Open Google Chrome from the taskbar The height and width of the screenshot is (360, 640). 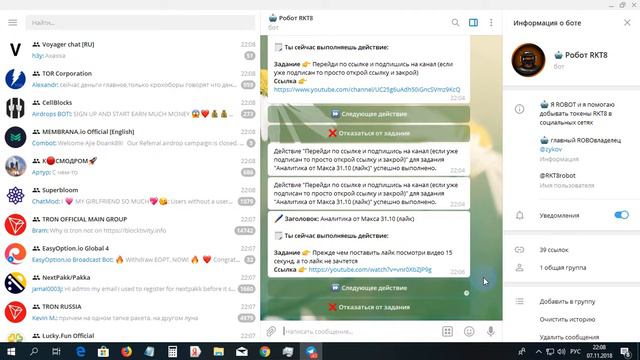265,351
